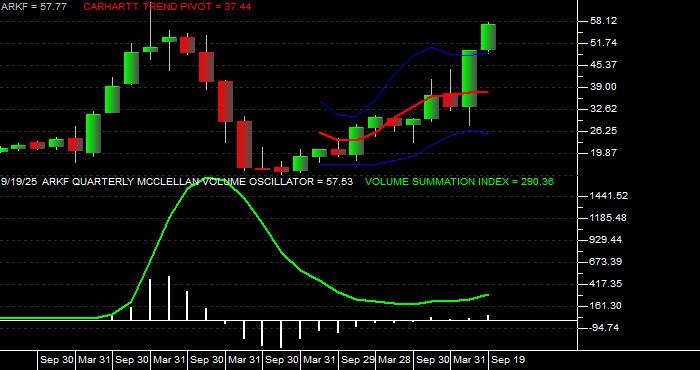Select the 929.44 oscillator axis value
The image size is (700, 370).
point(606,240)
